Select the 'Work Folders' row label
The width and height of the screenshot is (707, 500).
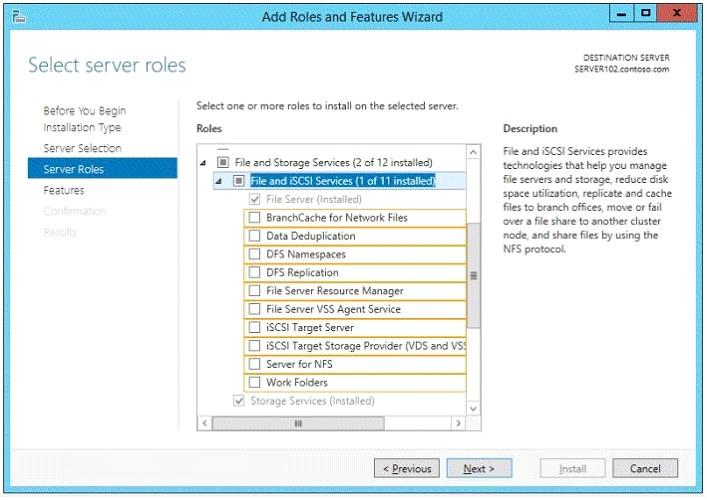[297, 382]
